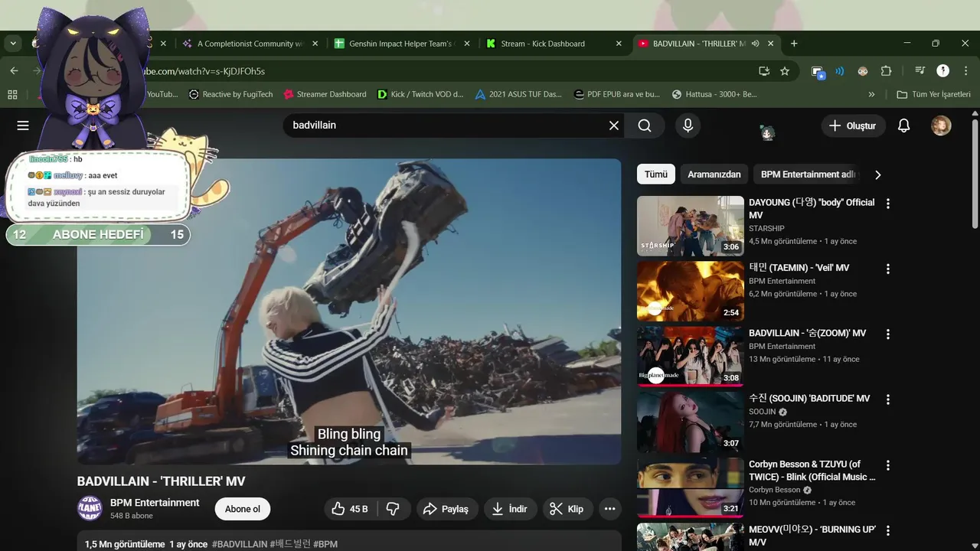Open Corbyn Besson & TZUYU Blink title

pos(812,471)
